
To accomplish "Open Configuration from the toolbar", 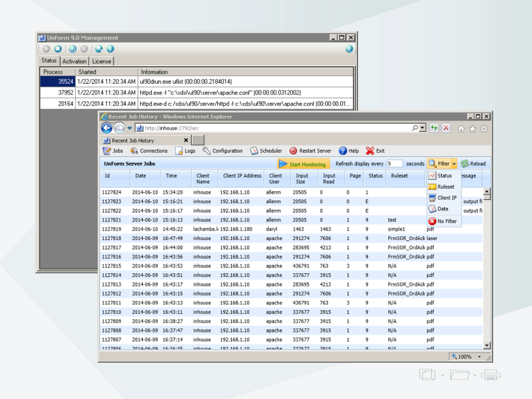I will coord(223,151).
